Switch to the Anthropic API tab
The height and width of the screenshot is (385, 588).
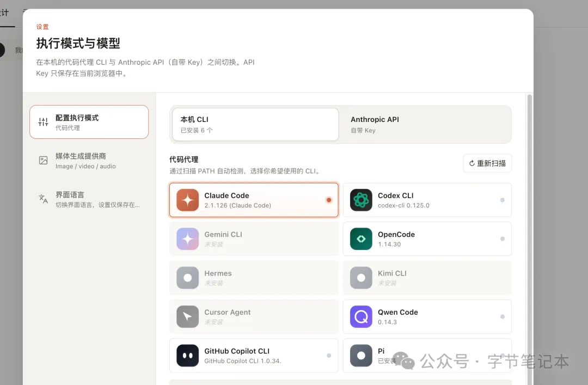(425, 125)
